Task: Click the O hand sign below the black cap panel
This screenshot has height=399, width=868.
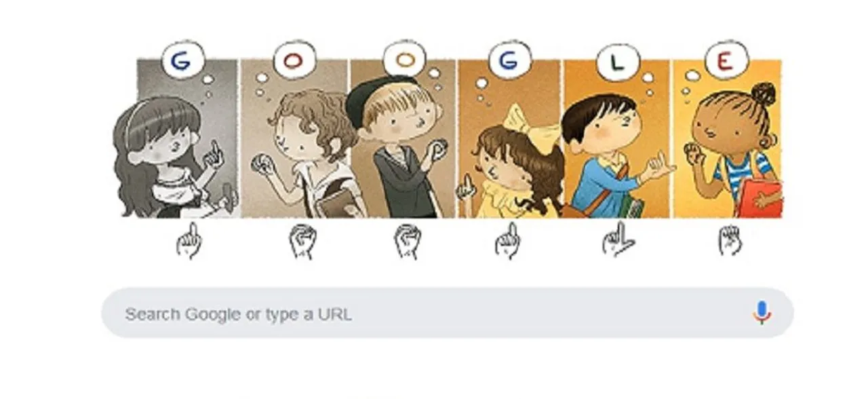Action: (x=407, y=242)
